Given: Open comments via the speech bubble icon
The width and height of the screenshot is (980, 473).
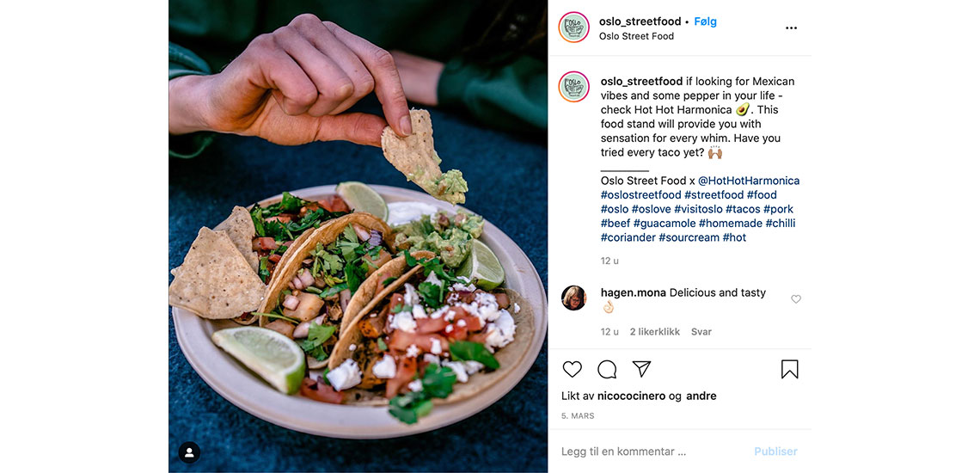Looking at the screenshot, I should 607,369.
